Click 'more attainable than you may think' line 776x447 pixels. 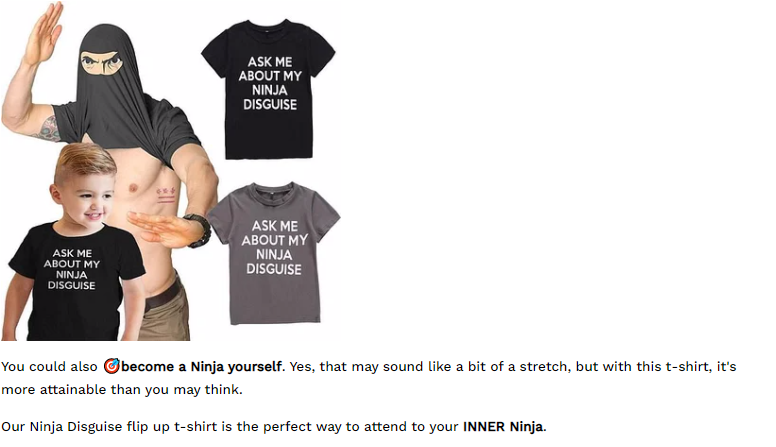point(122,390)
